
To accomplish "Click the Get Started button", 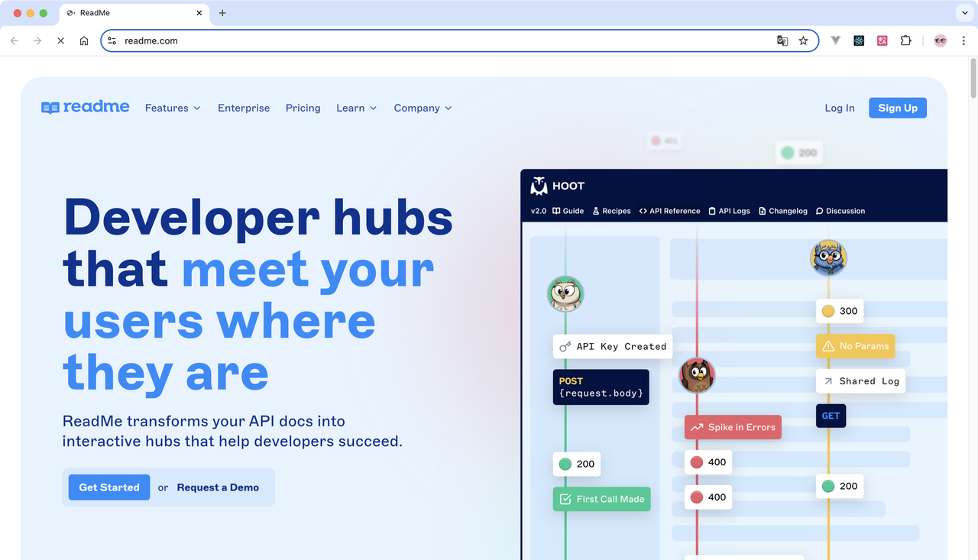I will click(109, 487).
